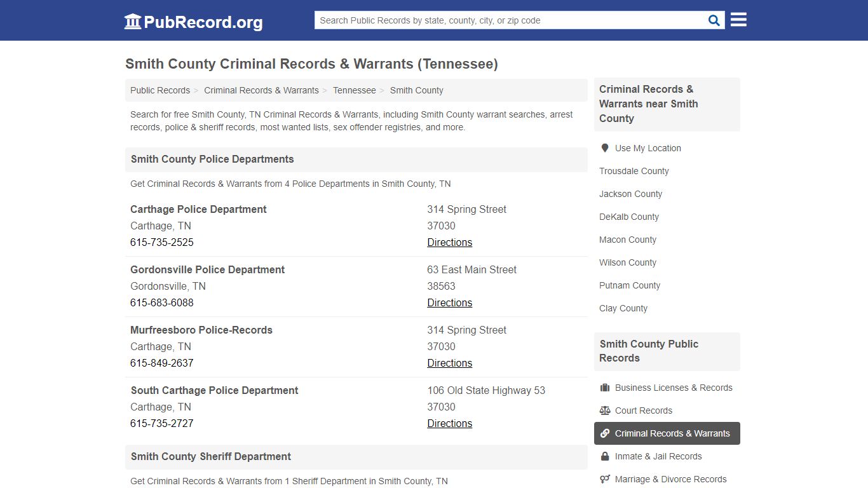Screen dimensions: 868x488
Task: Click the location pin icon
Action: pyautogui.click(x=605, y=148)
